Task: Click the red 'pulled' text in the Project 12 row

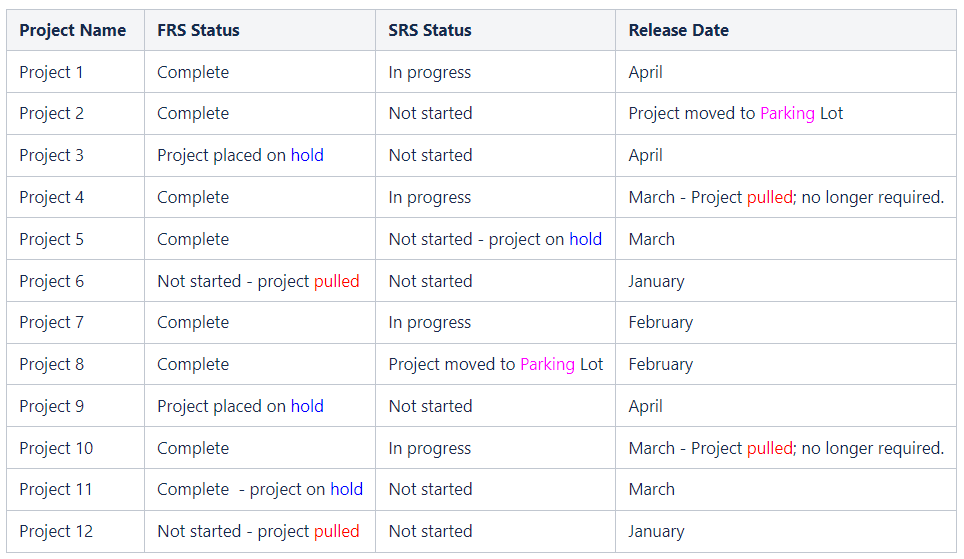Action: point(336,532)
